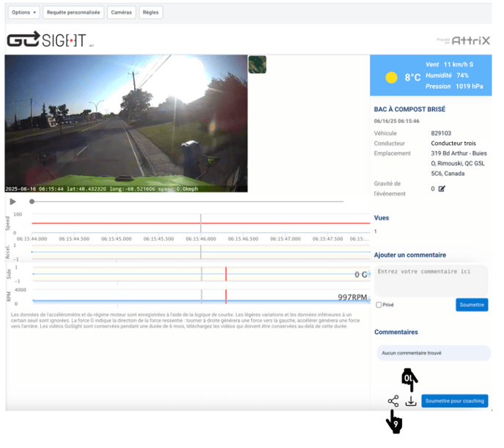The image size is (504, 448).
Task: Click the Accel. graph track
Action: click(x=201, y=252)
